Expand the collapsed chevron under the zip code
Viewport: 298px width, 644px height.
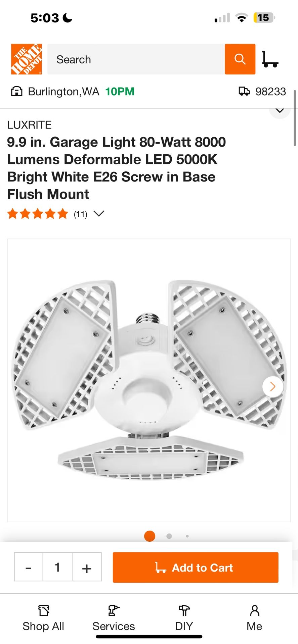[280, 111]
